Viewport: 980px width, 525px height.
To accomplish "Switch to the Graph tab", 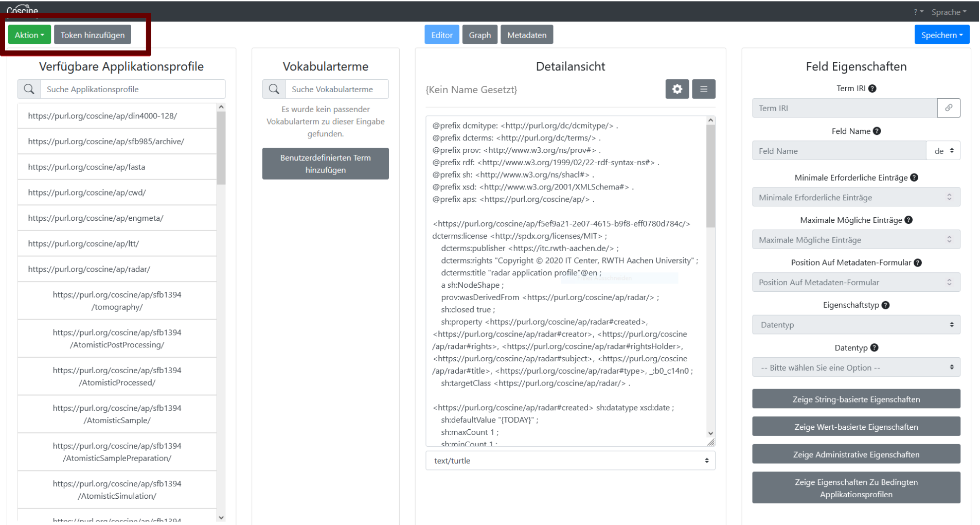I will click(x=479, y=35).
